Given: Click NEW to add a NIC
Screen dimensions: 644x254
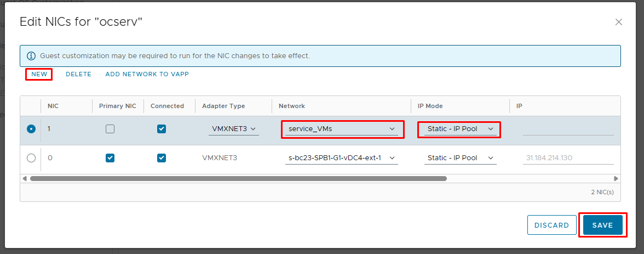Looking at the screenshot, I should pyautogui.click(x=39, y=74).
